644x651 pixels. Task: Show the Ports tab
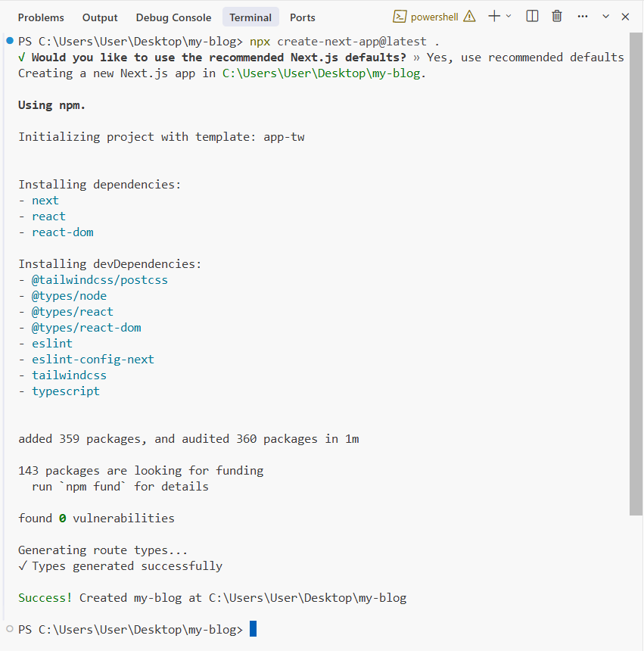click(303, 17)
